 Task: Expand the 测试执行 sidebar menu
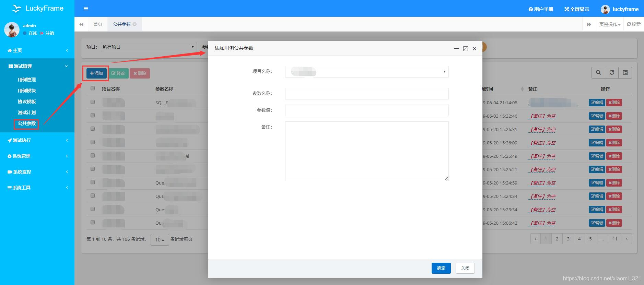click(x=37, y=140)
